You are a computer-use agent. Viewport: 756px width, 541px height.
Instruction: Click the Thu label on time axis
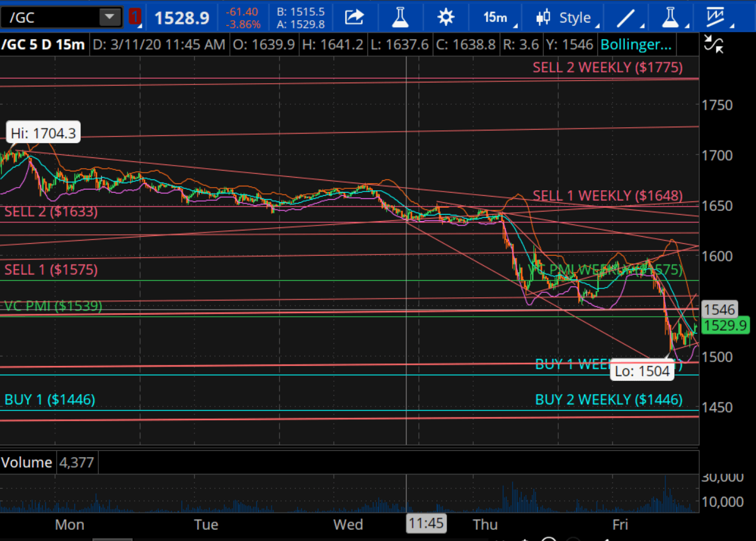click(485, 525)
